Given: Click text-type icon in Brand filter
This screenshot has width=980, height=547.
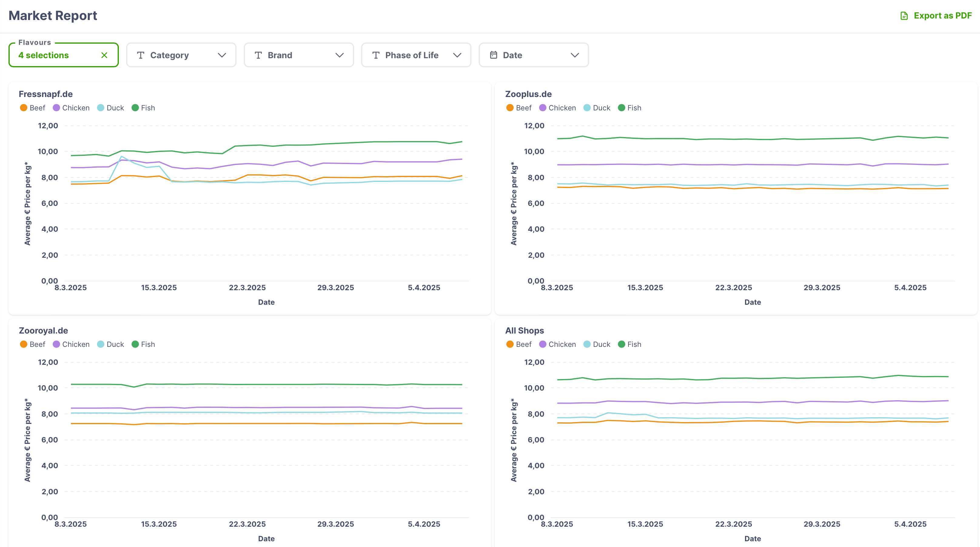Looking at the screenshot, I should [258, 55].
